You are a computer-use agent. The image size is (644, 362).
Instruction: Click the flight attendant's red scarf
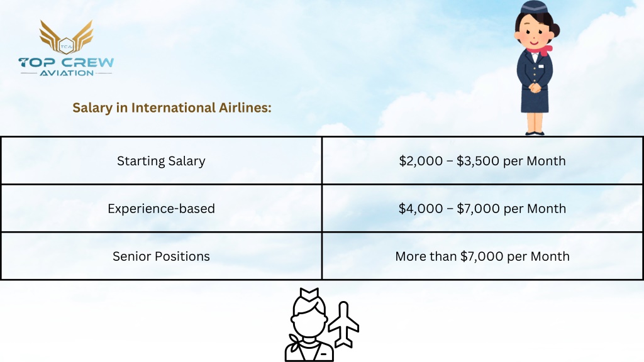(x=540, y=51)
